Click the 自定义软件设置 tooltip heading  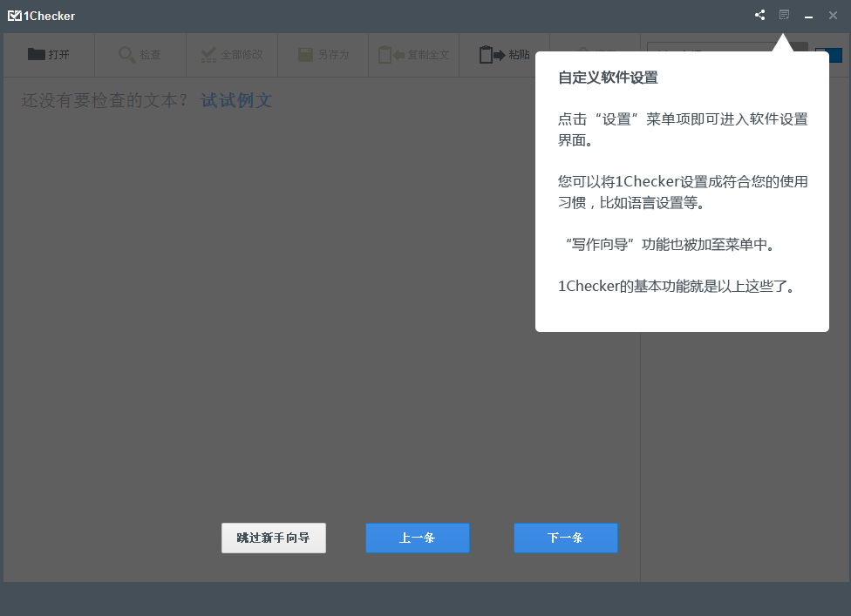[x=608, y=78]
